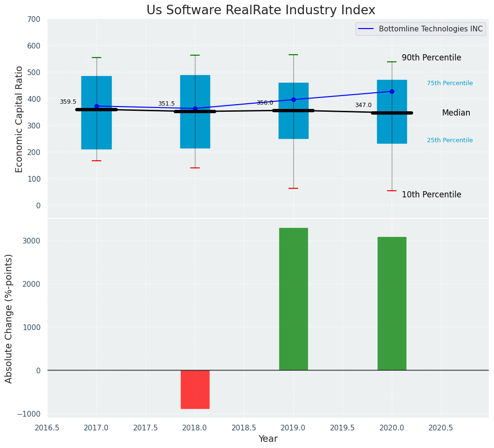Select the 2017 blue data point
Screen dimensions: 494x448
pos(97,106)
